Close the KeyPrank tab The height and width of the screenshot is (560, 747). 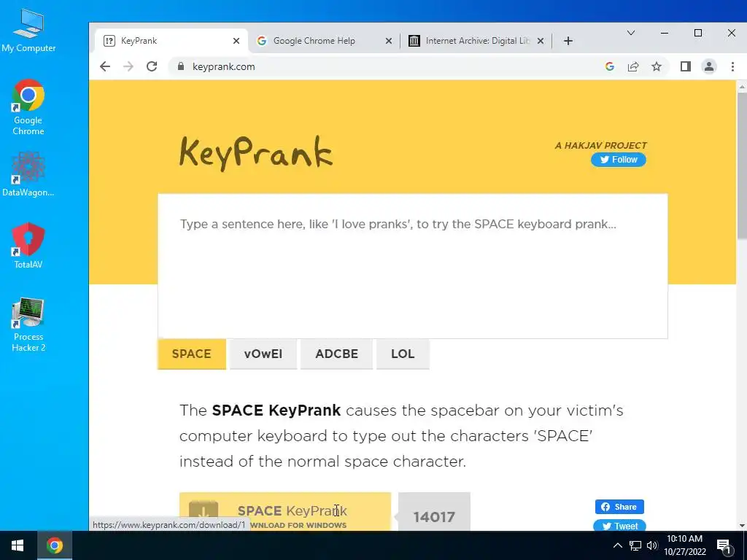click(x=236, y=41)
